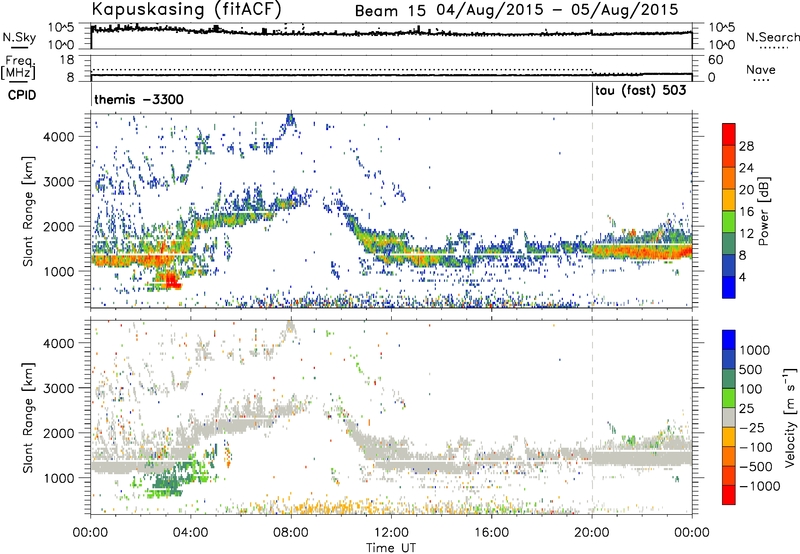Click the 28 dB power scale label
This screenshot has height=554, width=800.
(x=746, y=146)
